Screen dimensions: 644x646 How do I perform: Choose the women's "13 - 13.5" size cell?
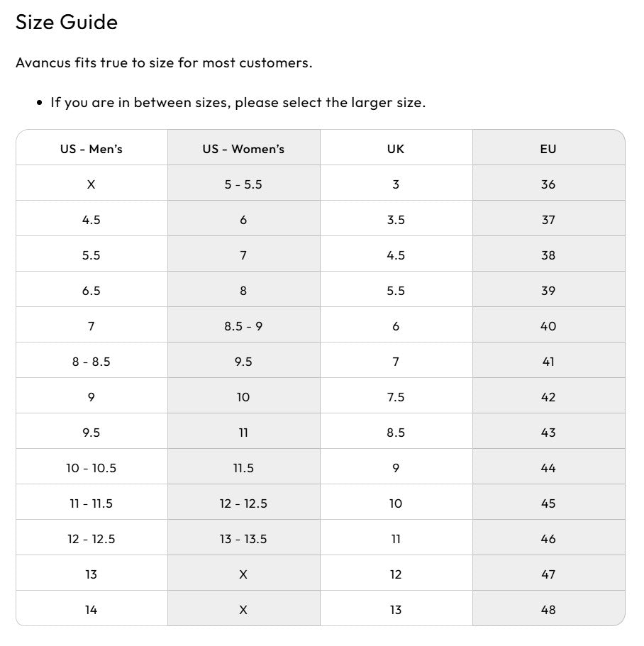pos(243,539)
